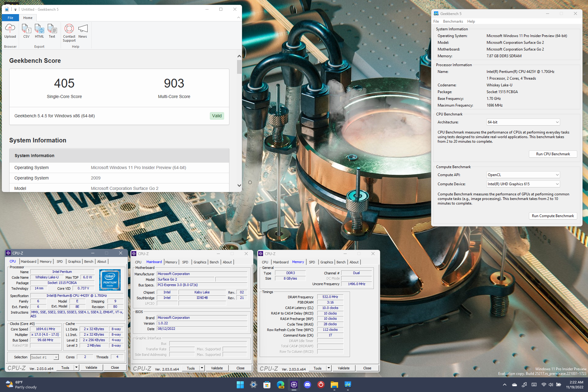Open the red power icon app in taskbar
This screenshot has width=588, height=392.
click(321, 385)
